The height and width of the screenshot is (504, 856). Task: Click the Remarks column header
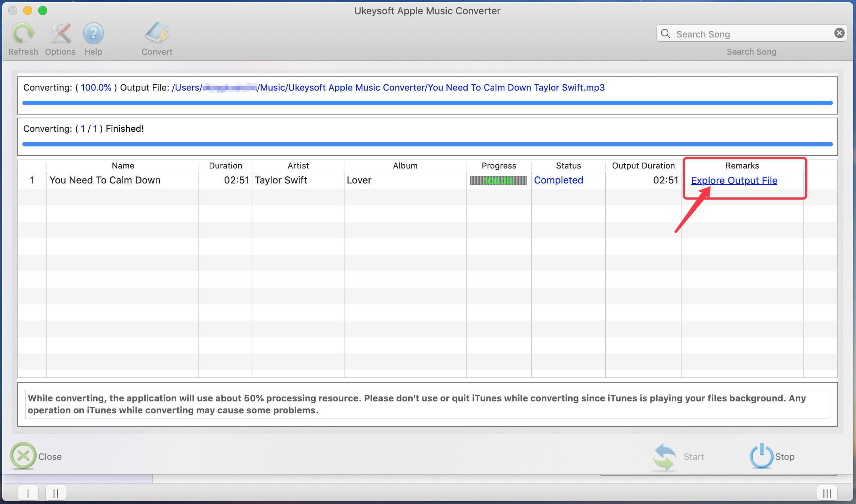pos(742,166)
